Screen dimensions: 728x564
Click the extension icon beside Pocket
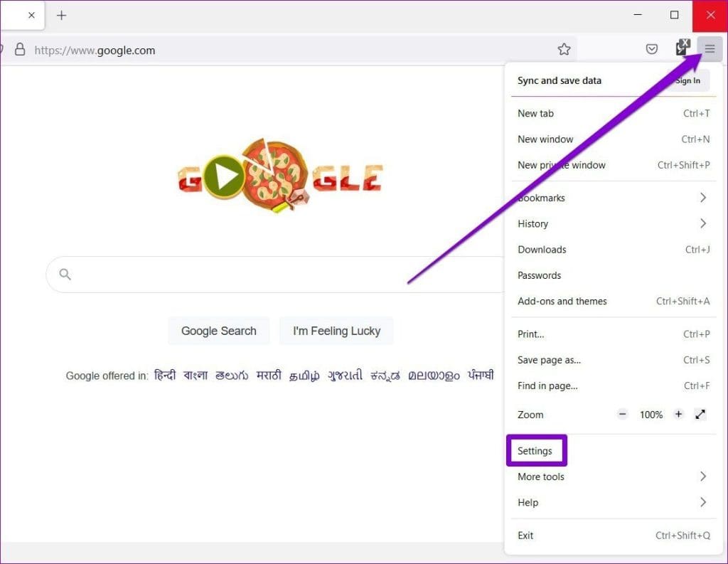pos(682,48)
